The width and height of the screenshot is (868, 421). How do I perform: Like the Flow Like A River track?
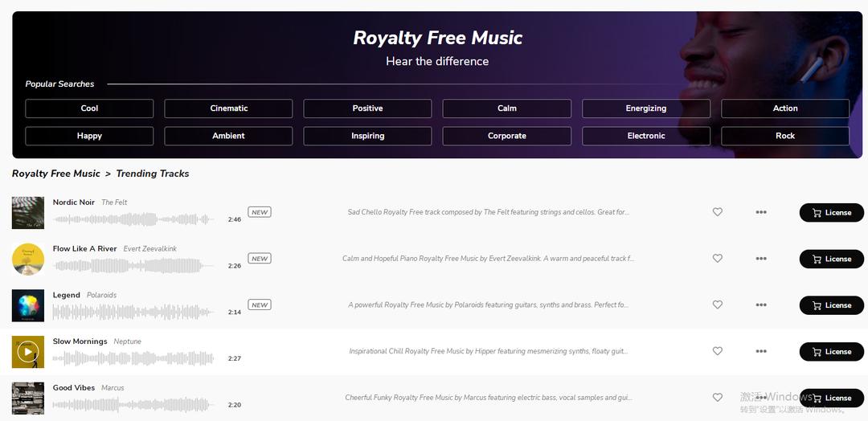(718, 259)
